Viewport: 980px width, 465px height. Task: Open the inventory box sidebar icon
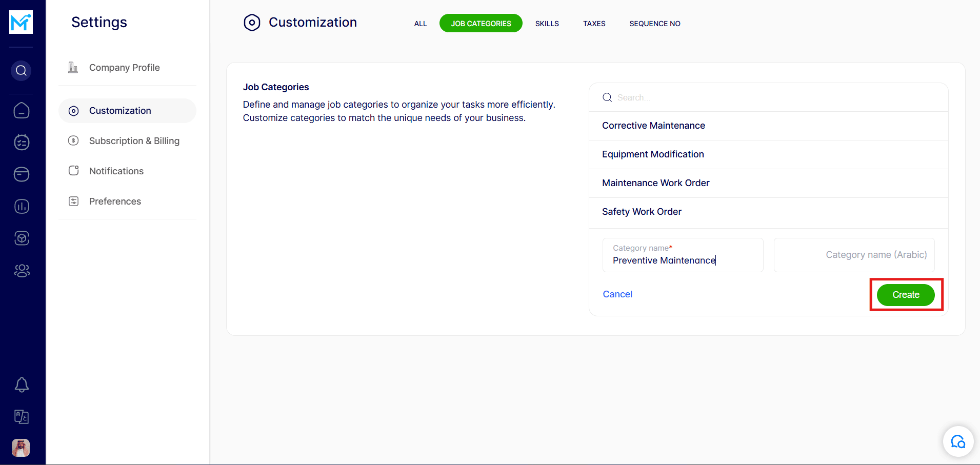point(22,238)
